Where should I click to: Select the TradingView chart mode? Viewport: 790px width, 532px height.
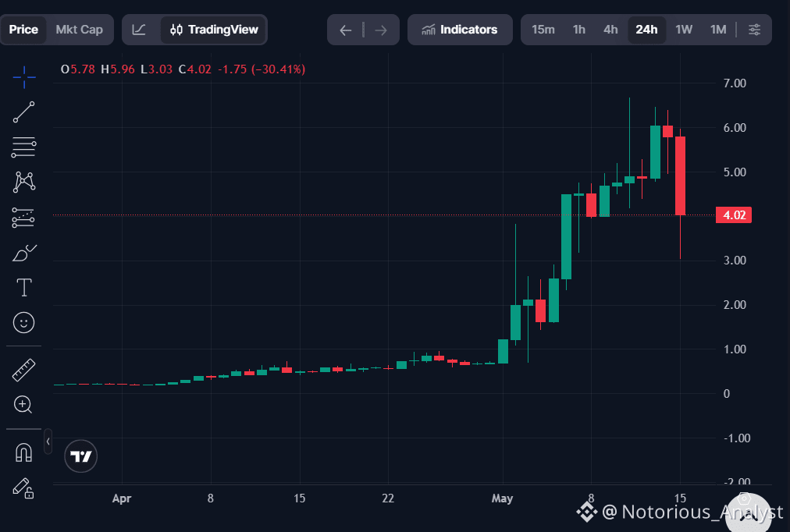pos(214,30)
